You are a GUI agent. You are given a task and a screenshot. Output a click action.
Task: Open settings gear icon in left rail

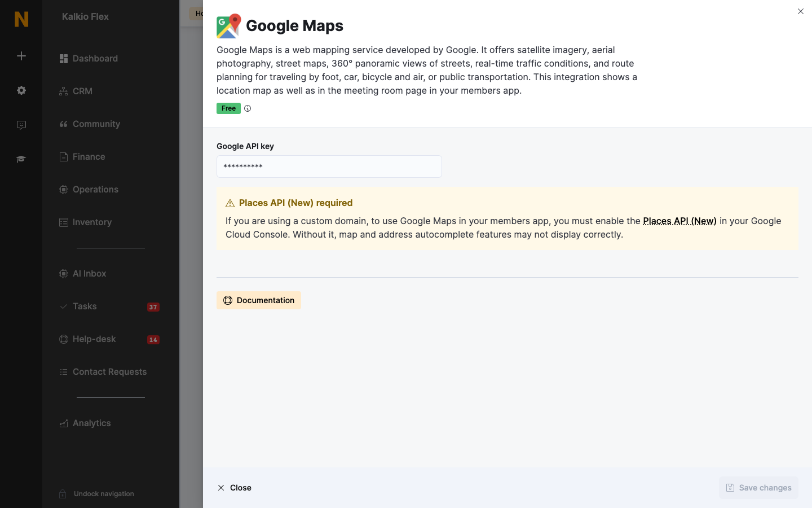(21, 90)
